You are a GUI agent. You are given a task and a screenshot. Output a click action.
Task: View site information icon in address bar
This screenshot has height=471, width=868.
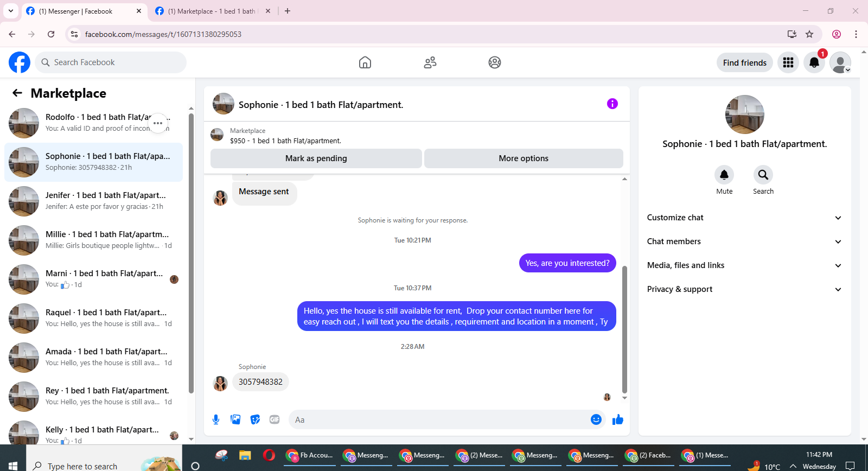click(74, 34)
